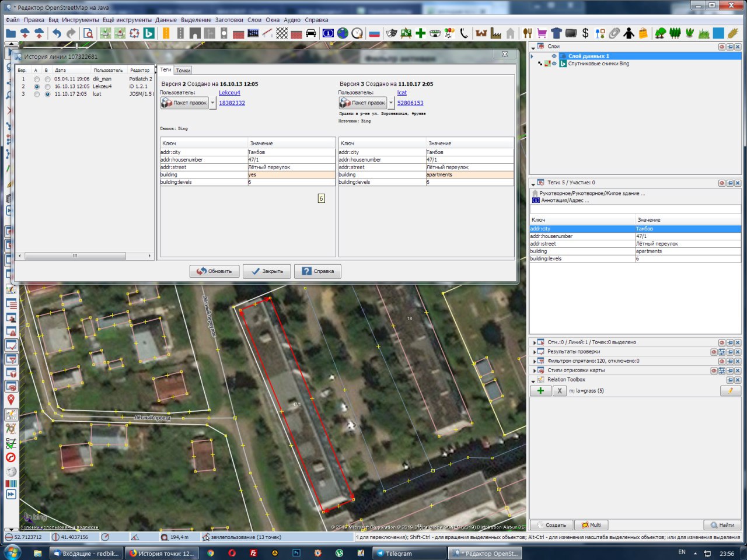Switch to the Точки tab

click(x=183, y=70)
